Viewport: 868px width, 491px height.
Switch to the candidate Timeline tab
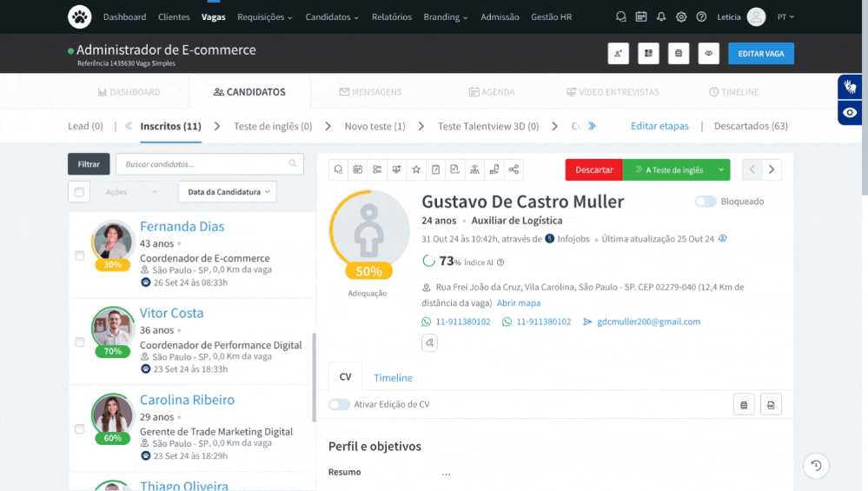[393, 377]
